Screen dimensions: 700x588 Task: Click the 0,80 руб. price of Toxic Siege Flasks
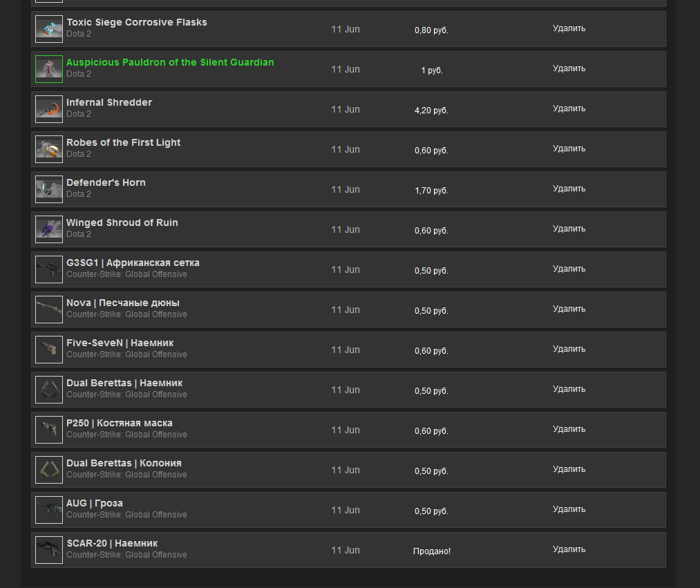tap(431, 30)
